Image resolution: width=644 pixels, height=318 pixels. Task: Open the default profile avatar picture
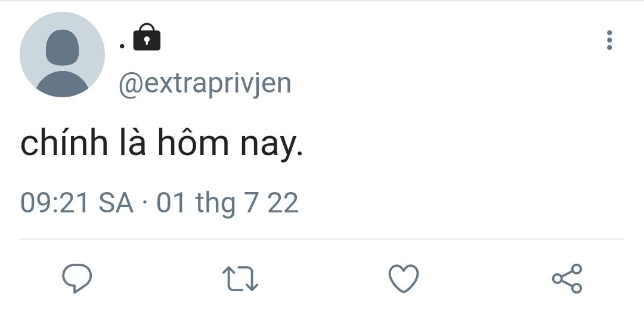pyautogui.click(x=62, y=55)
